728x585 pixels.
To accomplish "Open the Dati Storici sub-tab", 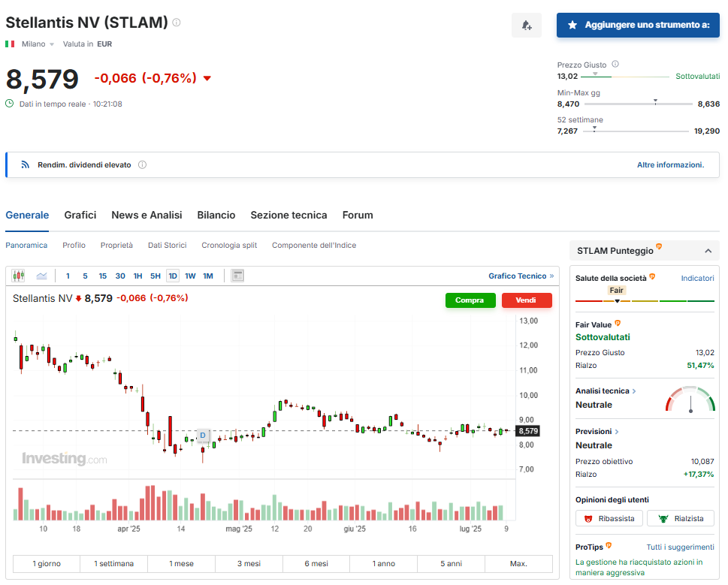I will pos(167,245).
